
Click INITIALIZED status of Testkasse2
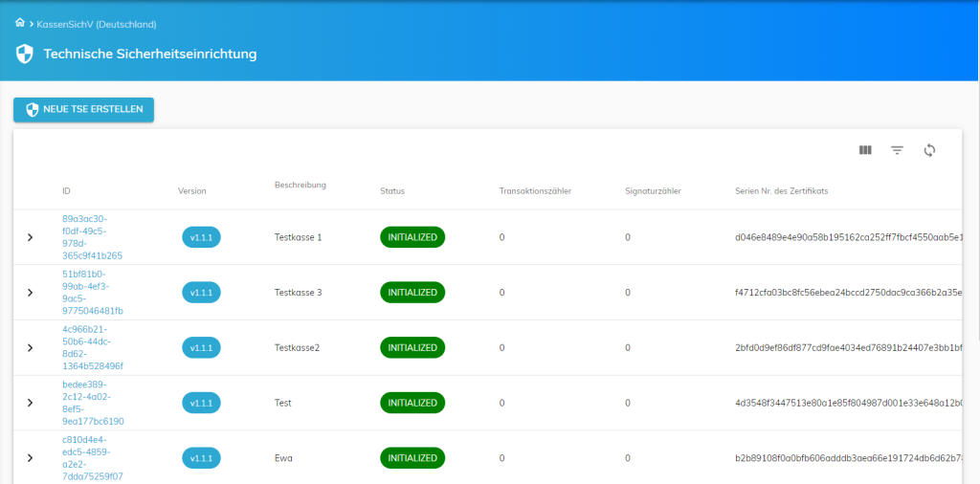pyautogui.click(x=412, y=347)
